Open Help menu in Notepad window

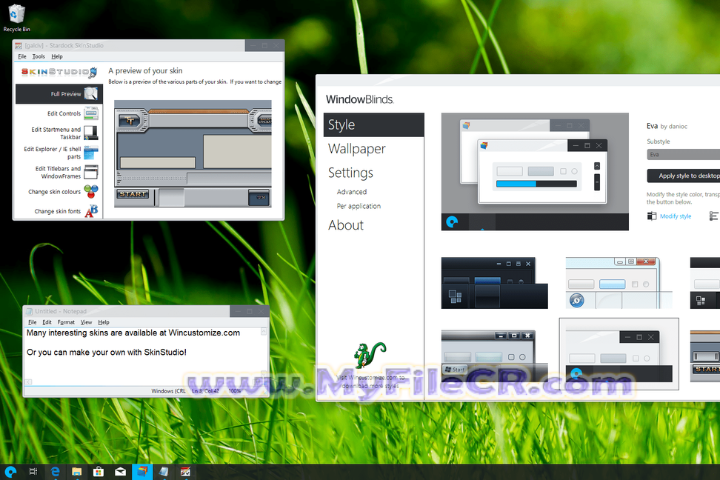click(x=103, y=322)
